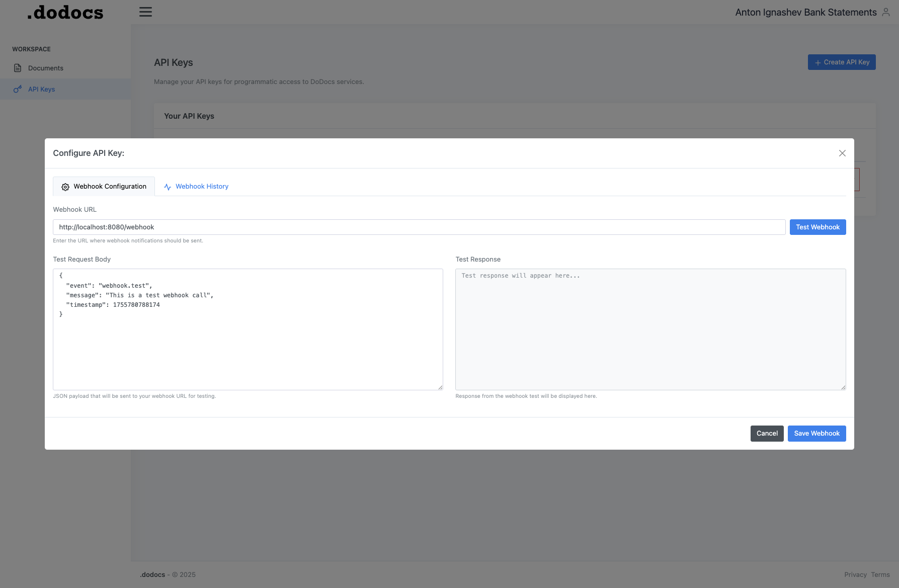The image size is (899, 588).
Task: Select the Webhook Configuration tab
Action: 110,186
